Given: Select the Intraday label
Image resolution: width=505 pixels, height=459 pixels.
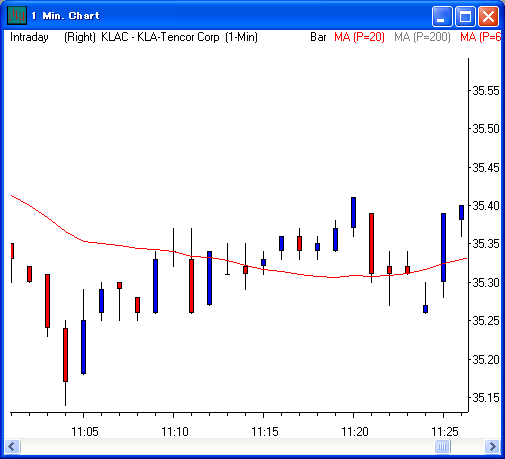Looking at the screenshot, I should [29, 37].
